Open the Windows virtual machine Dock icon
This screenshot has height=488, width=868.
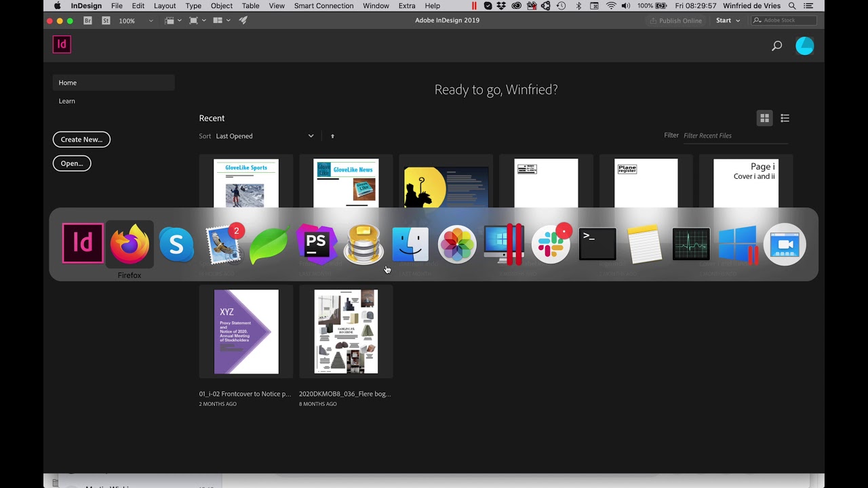(738, 244)
